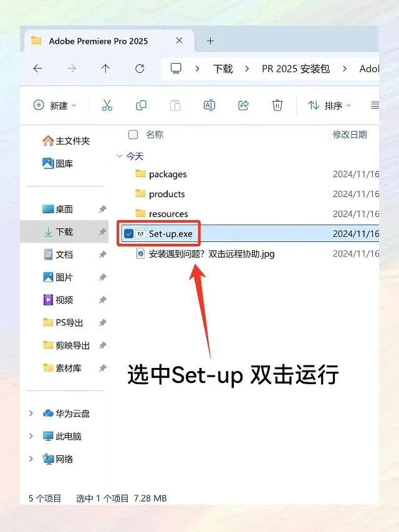Click the 5 个项目 status text

click(45, 498)
